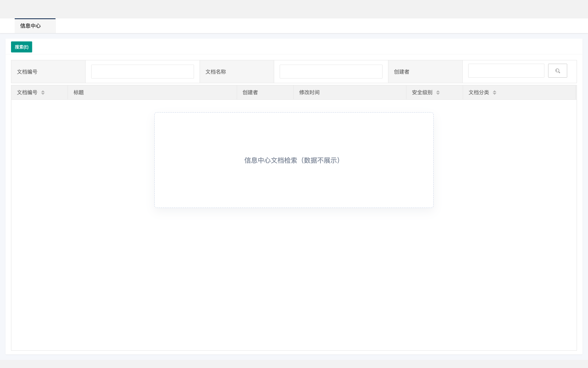
Task: Click the 文档编号 label in filter row
Action: [27, 72]
